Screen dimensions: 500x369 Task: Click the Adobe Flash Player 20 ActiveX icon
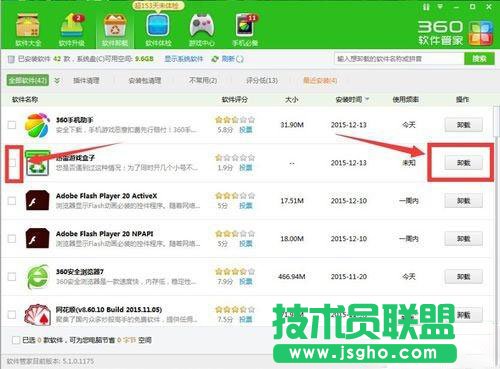(37, 201)
